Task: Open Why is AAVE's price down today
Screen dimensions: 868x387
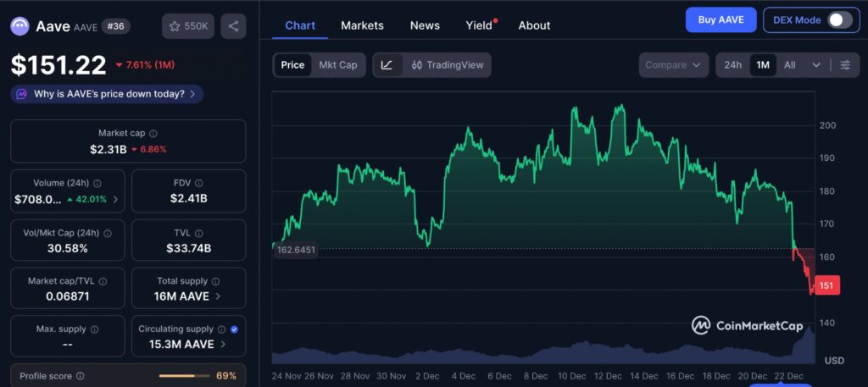Action: 107,94
